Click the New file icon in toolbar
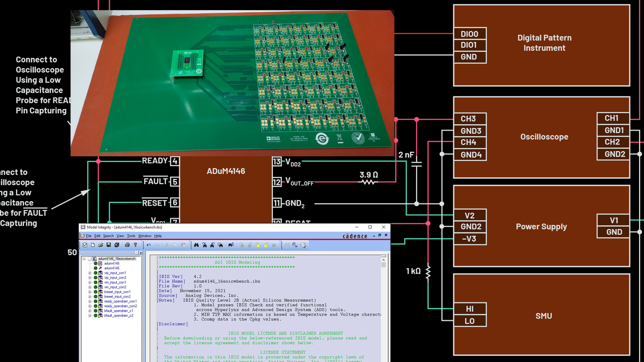Screen dimensions: 644x362 [93, 245]
